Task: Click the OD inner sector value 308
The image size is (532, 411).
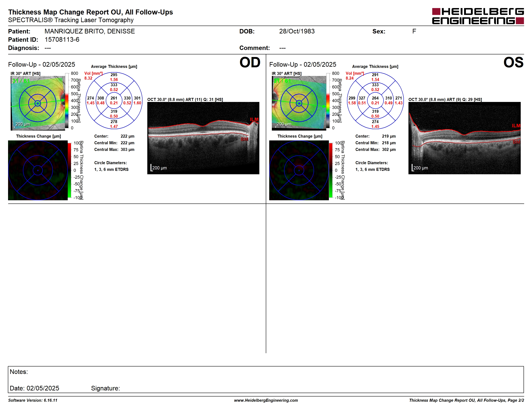Action: click(101, 98)
